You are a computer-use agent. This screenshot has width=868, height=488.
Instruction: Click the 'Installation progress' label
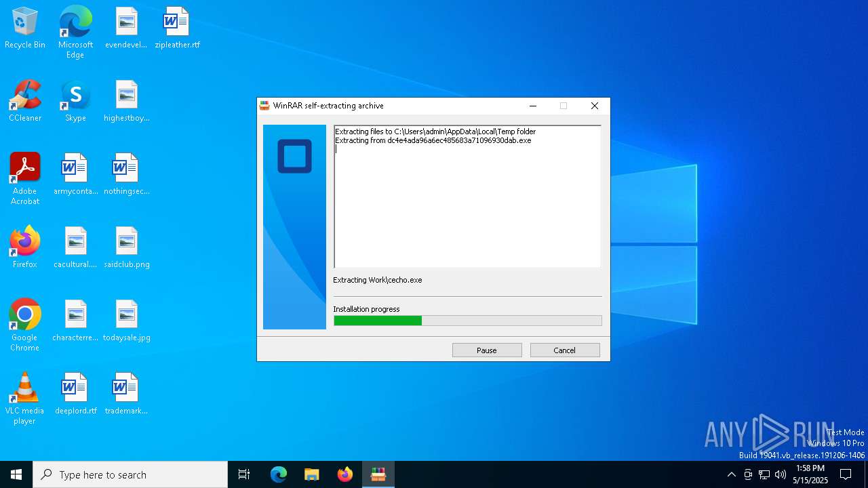(x=366, y=309)
